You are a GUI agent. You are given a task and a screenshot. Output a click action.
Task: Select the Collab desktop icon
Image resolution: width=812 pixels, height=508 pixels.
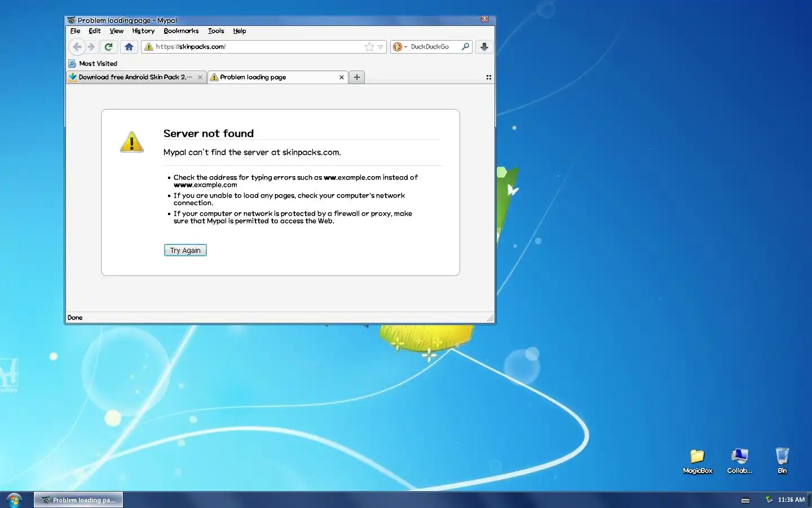coord(739,461)
